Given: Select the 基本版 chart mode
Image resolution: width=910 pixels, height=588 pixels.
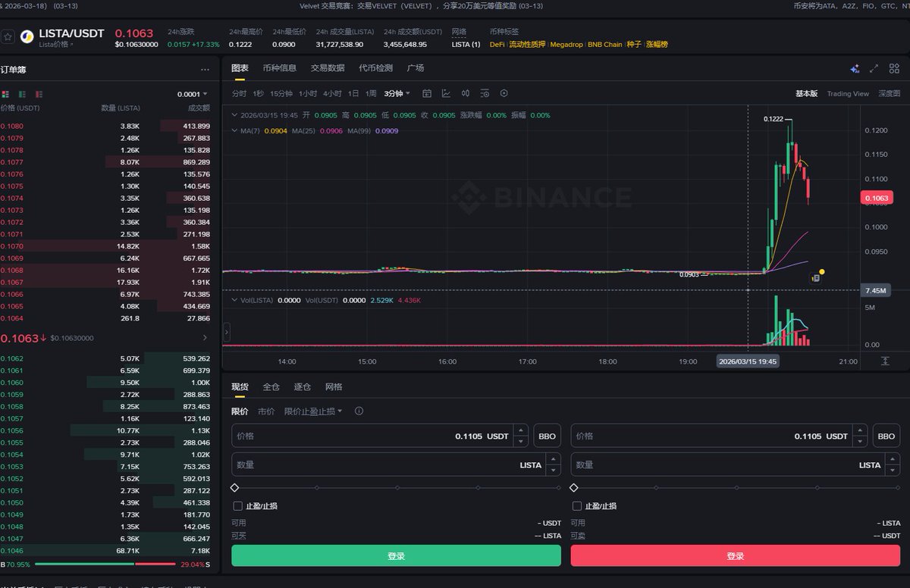Looking at the screenshot, I should [806, 94].
